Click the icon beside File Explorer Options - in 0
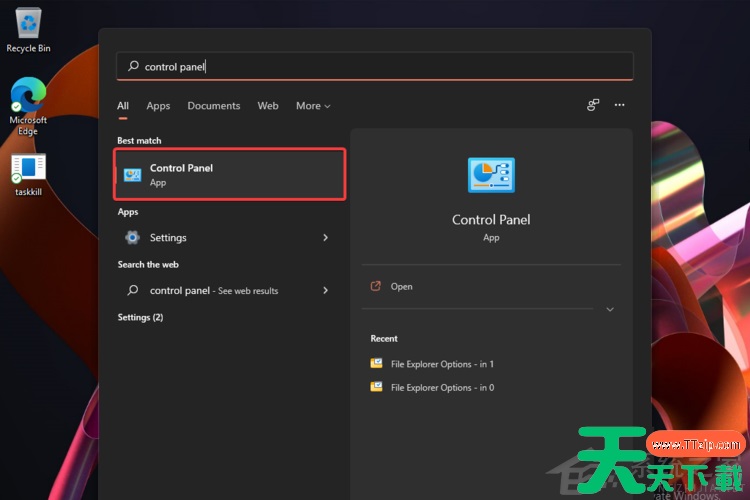The width and height of the screenshot is (750, 500). (x=376, y=387)
